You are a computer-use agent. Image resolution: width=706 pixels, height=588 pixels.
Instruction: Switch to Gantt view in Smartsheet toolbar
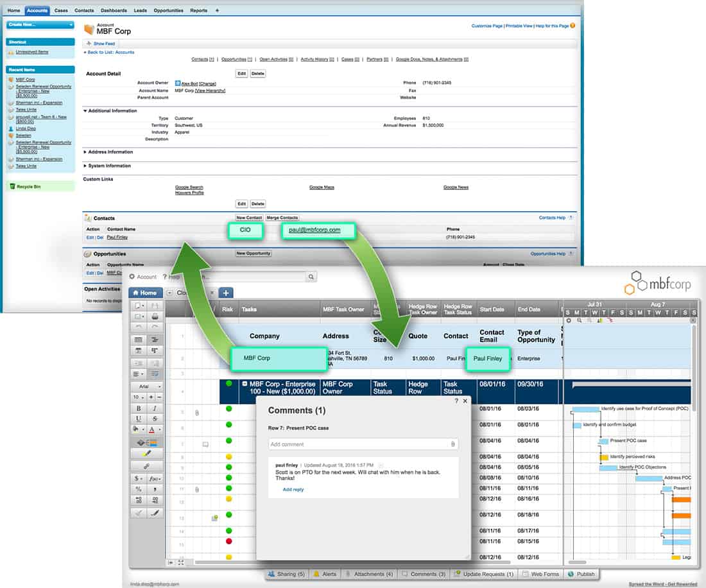[x=155, y=340]
